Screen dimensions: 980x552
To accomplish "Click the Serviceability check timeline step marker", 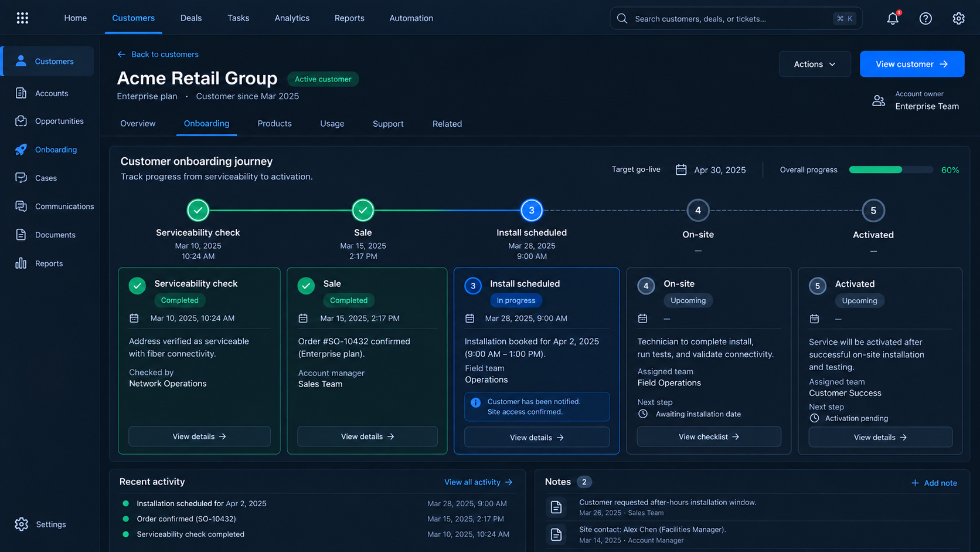I will [198, 210].
